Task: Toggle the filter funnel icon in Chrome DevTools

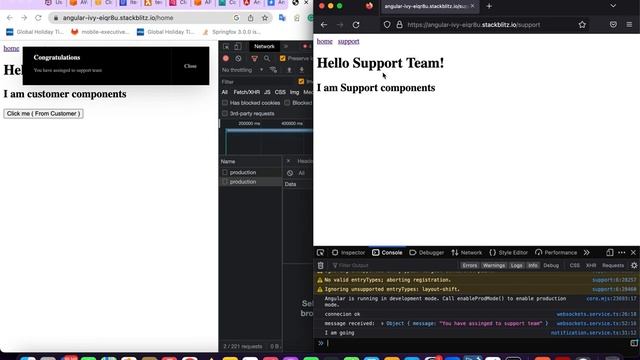Action: [254, 58]
